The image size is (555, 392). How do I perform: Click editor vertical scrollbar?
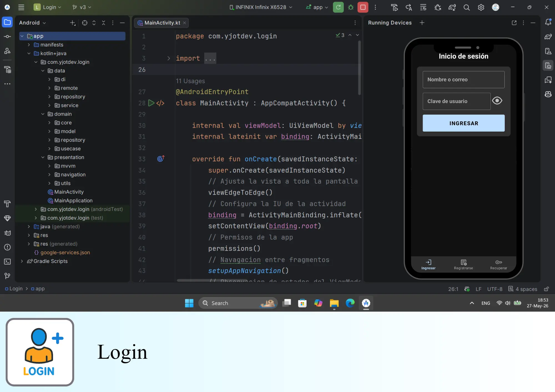click(x=359, y=68)
